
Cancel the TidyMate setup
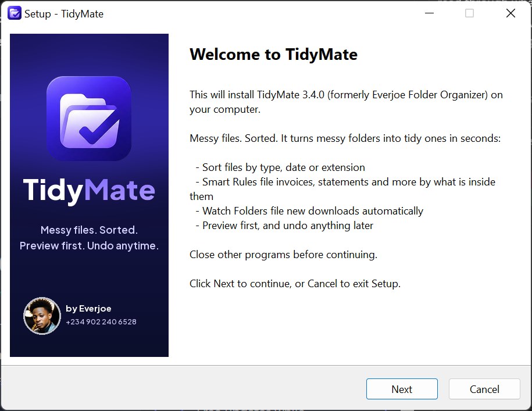pyautogui.click(x=484, y=389)
